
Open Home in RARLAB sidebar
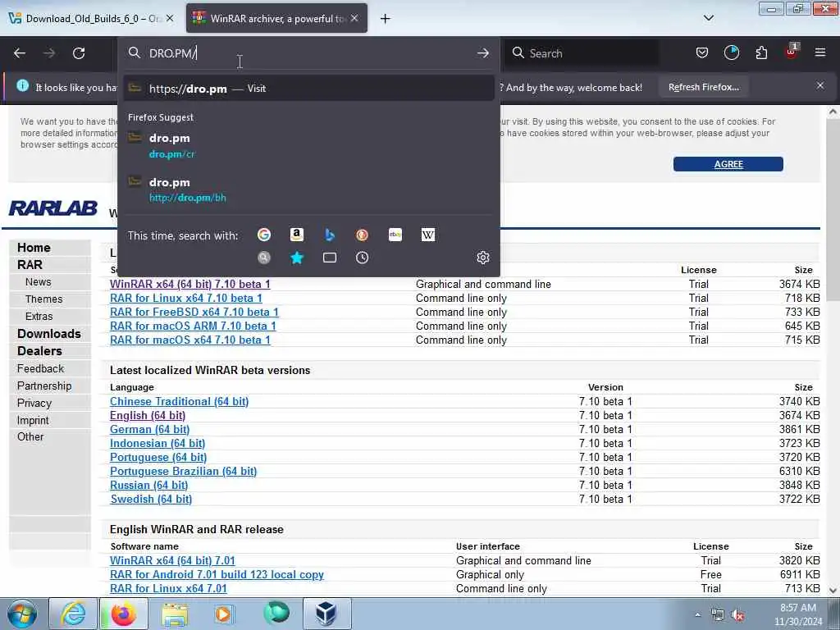[x=34, y=248]
